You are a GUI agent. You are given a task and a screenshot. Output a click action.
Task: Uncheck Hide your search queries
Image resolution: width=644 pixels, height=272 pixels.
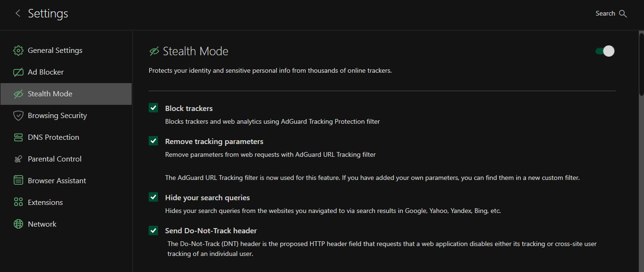click(x=153, y=197)
